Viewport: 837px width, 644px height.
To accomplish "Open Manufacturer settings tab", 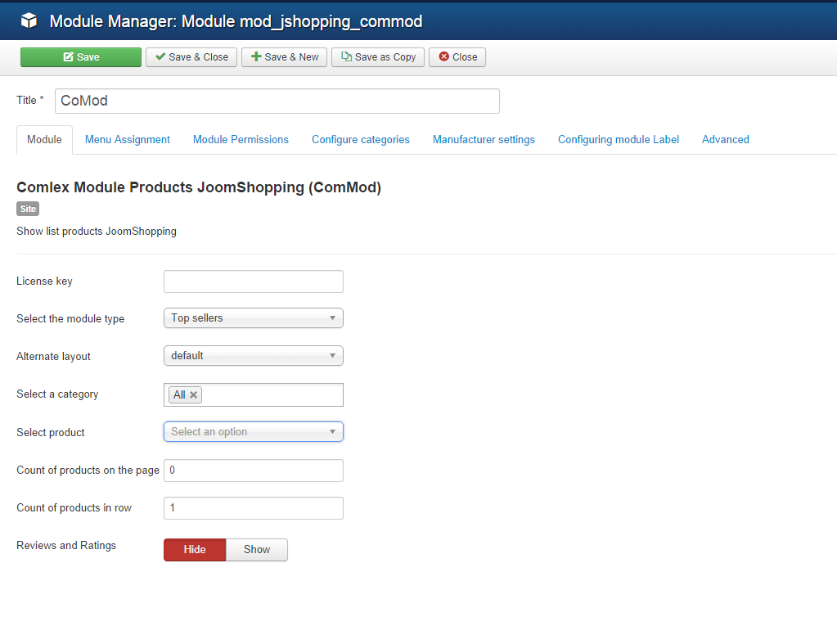I will coord(484,140).
